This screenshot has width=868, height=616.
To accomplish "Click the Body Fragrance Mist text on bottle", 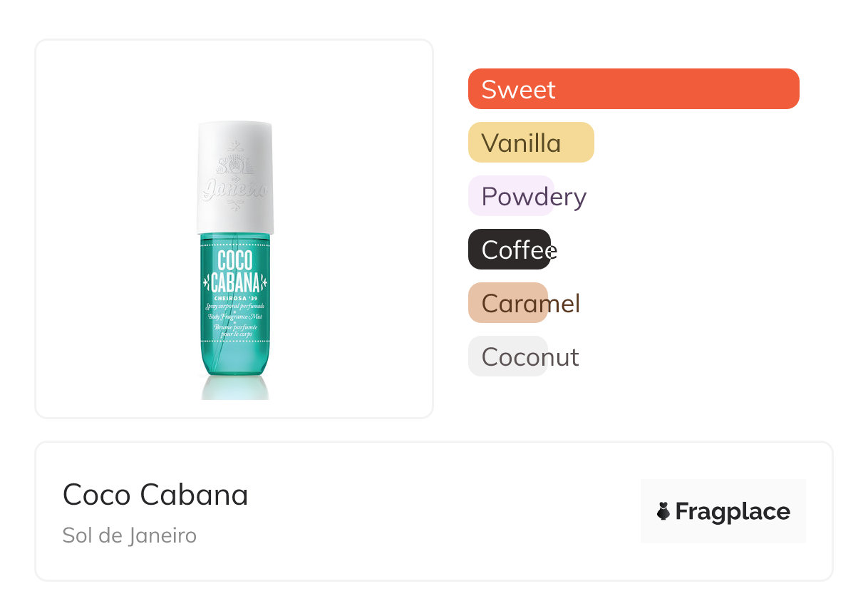I will [x=234, y=314].
